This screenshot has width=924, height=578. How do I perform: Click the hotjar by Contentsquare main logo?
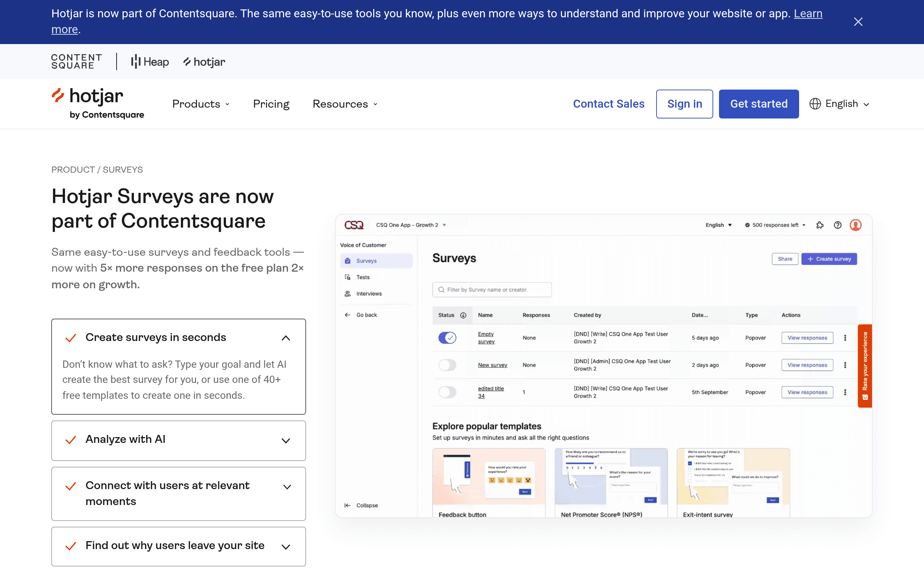pos(98,104)
